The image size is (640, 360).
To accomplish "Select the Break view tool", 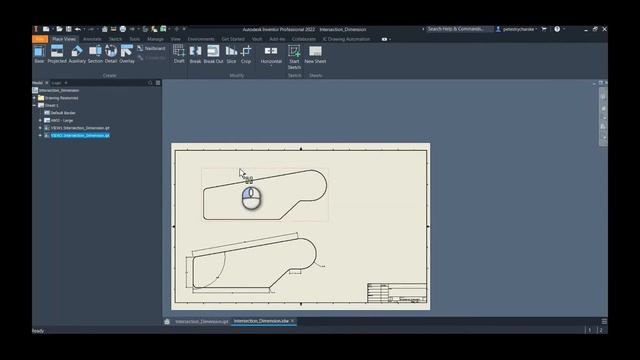I will click(x=195, y=54).
